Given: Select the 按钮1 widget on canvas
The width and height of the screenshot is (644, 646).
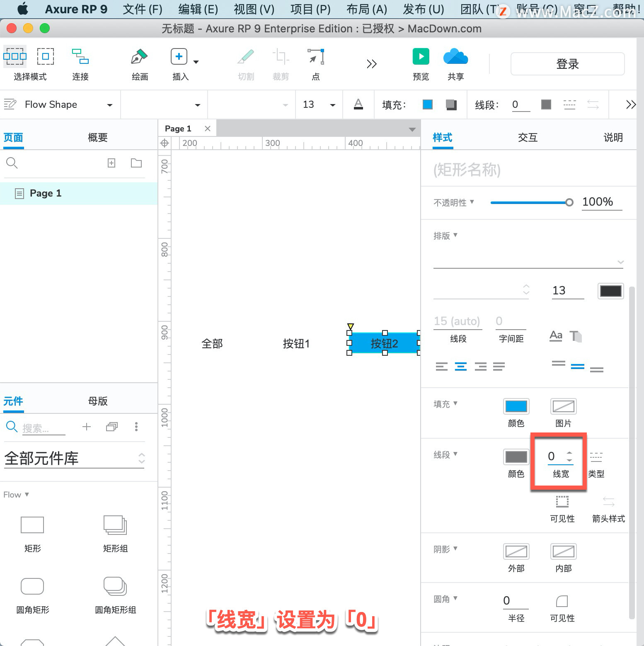Looking at the screenshot, I should (296, 343).
